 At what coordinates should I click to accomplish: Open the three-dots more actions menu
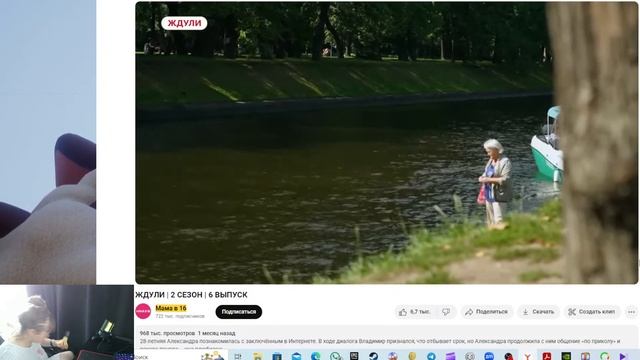631,312
